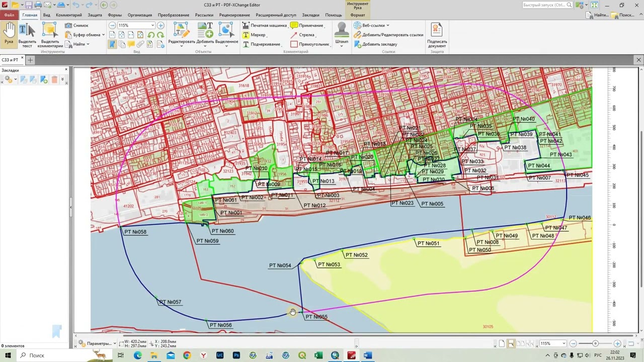Click the new bookmark icon in Закладки panel
The image size is (644, 362).
pos(44,79)
